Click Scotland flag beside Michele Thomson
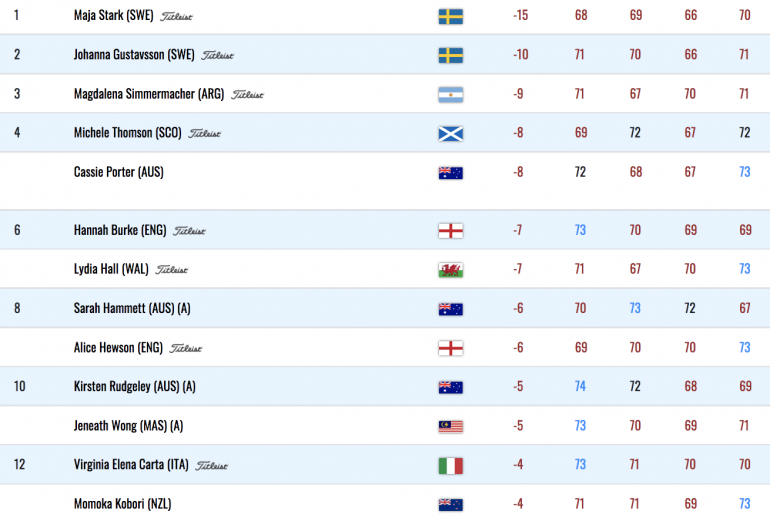 point(450,134)
